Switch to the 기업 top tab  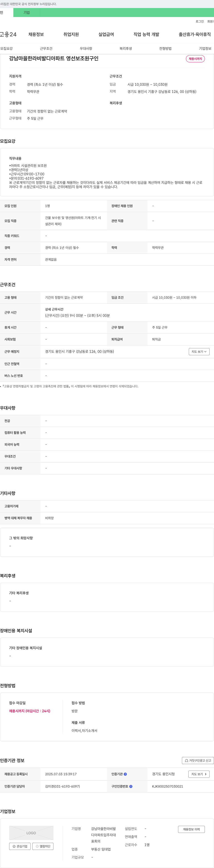pos(27,13)
